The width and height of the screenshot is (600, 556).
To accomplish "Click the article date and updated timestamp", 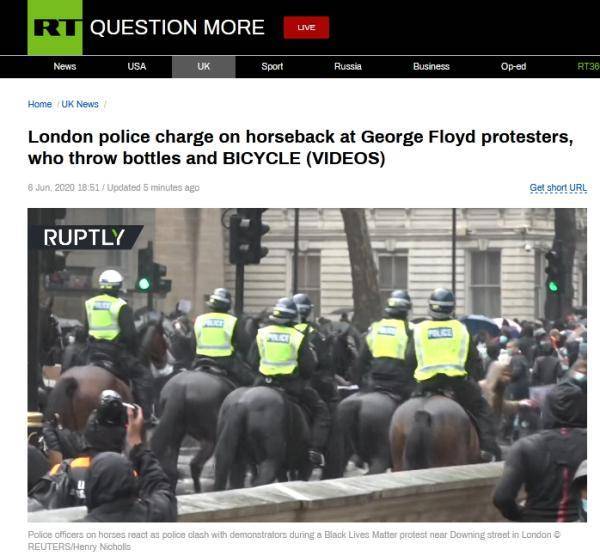I will 114,188.
